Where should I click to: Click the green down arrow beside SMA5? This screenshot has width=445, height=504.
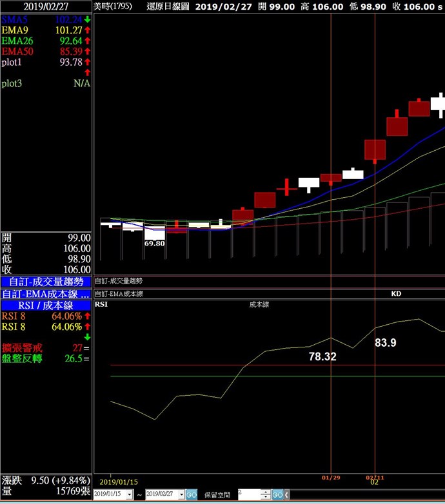point(87,19)
